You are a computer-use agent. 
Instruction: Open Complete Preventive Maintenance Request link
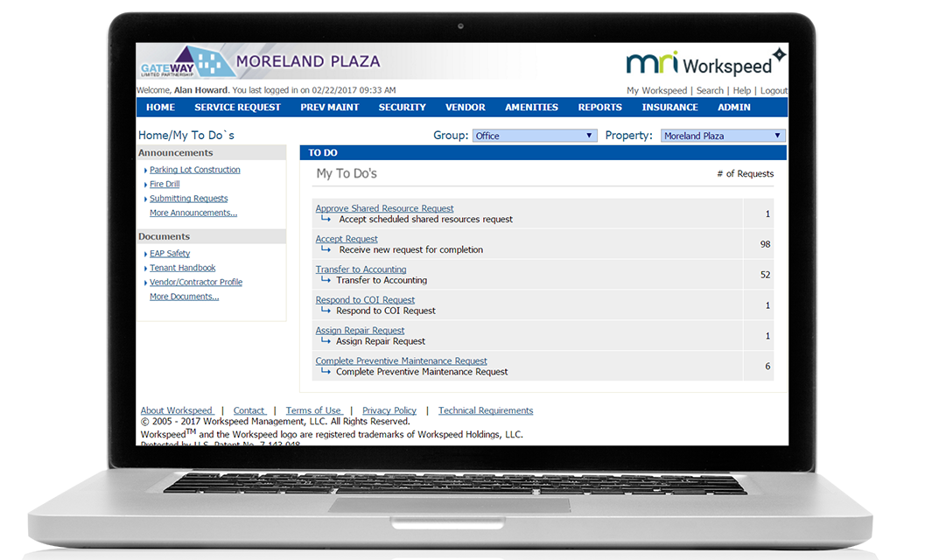point(401,361)
